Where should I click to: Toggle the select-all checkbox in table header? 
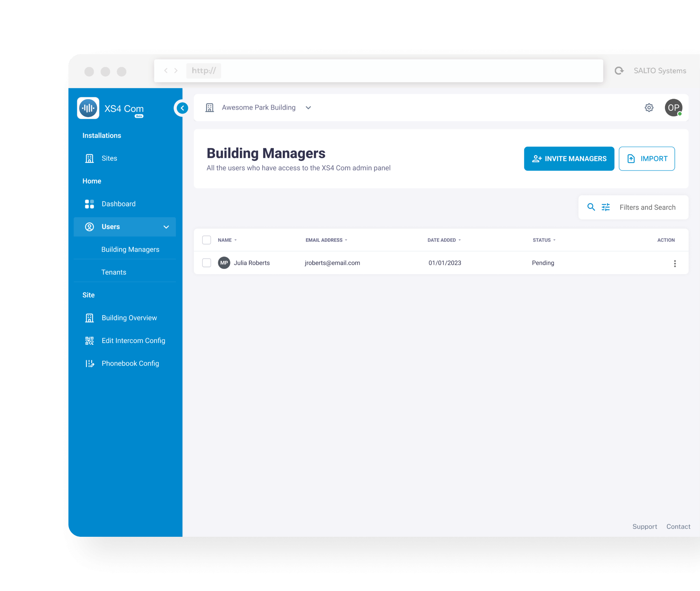[x=206, y=240]
